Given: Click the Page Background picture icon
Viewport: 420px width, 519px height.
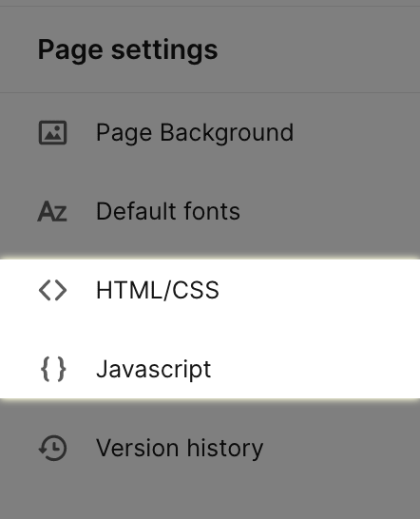Looking at the screenshot, I should (52, 133).
